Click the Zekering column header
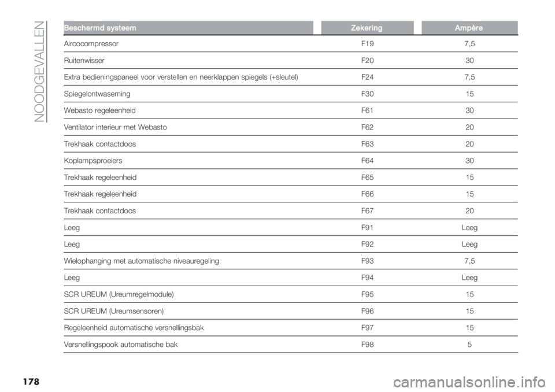The height and width of the screenshot is (392, 555). pyautogui.click(x=367, y=28)
